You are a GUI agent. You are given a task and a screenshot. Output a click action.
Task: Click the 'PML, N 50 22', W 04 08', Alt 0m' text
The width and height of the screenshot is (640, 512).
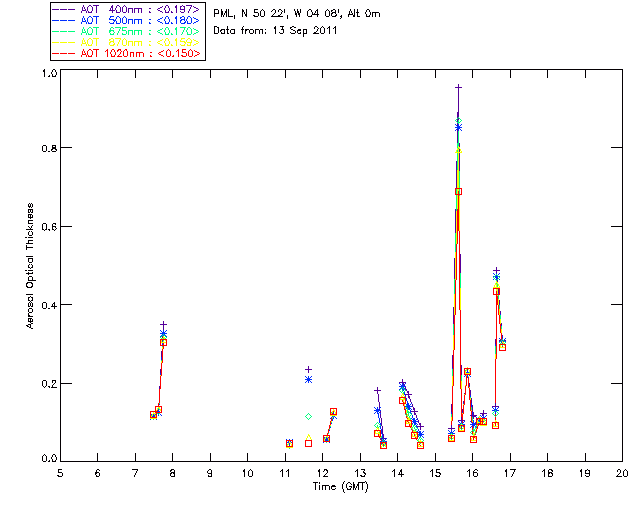point(297,14)
